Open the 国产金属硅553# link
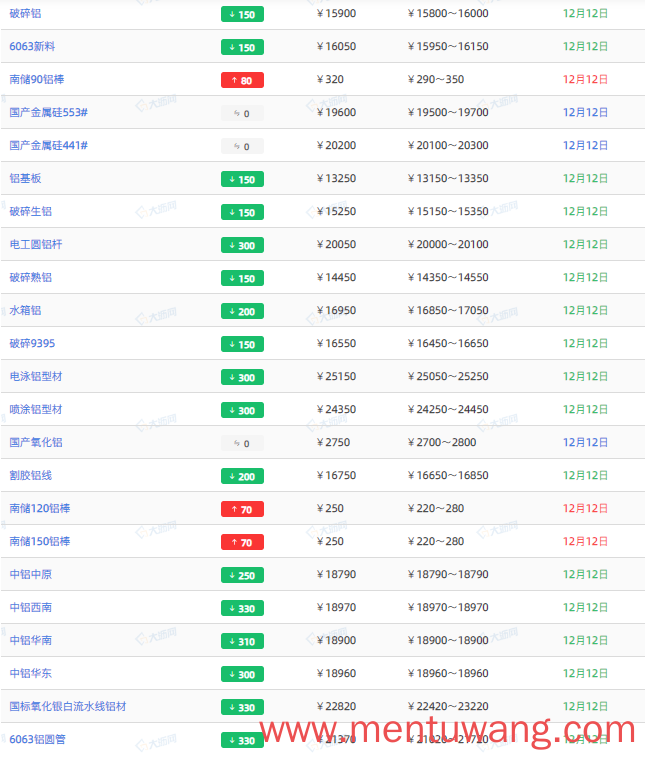 tap(48, 112)
